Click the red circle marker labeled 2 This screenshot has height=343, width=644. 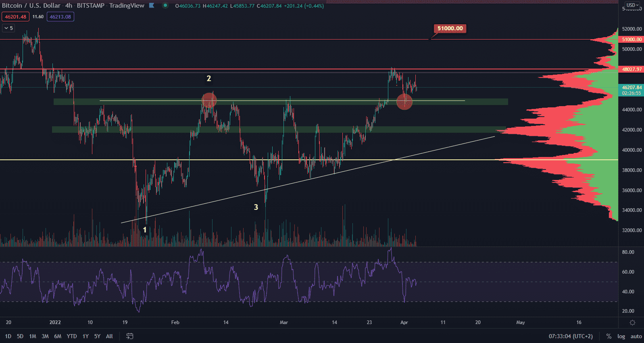click(x=209, y=100)
